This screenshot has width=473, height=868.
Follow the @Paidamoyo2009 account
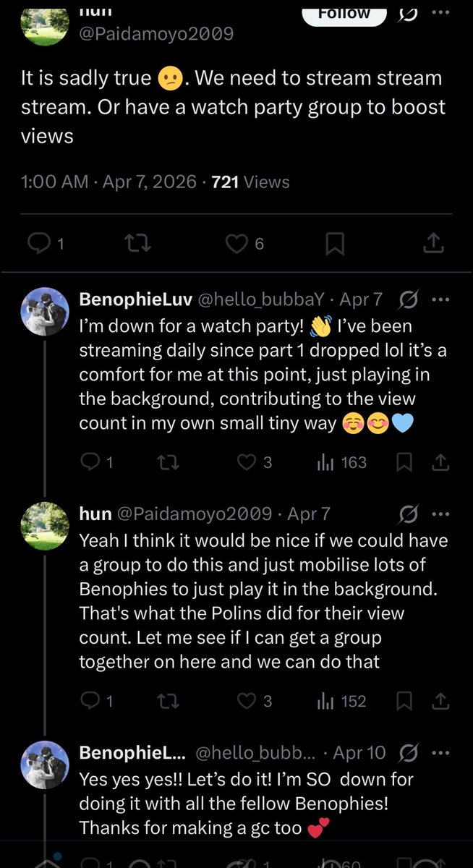344,12
